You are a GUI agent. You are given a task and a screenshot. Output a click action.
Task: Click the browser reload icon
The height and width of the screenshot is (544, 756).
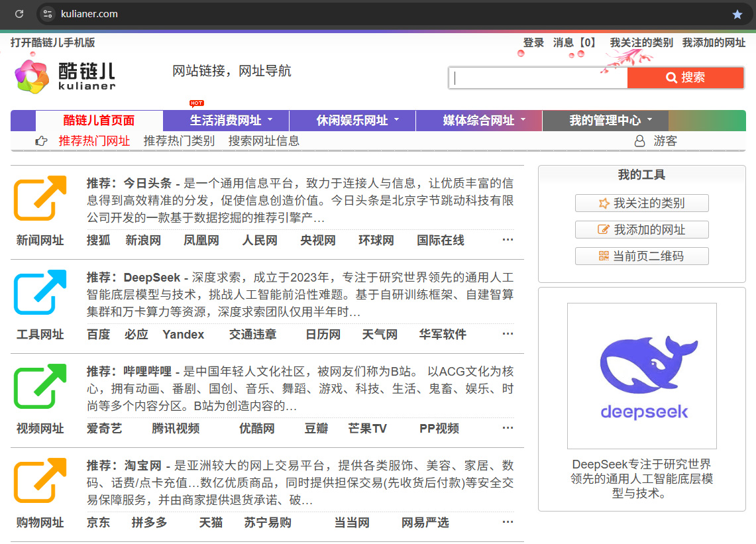pos(19,14)
